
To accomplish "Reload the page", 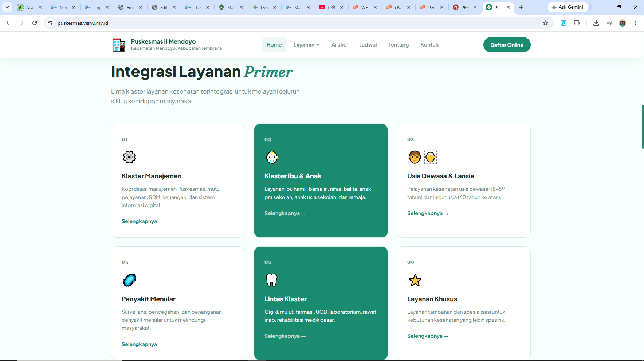I will point(35,23).
